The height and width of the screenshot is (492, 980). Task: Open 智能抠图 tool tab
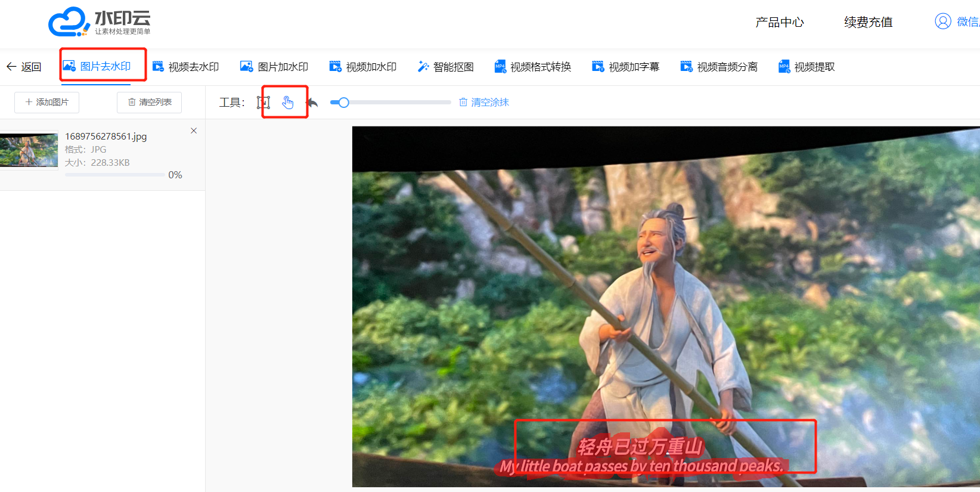pyautogui.click(x=446, y=67)
